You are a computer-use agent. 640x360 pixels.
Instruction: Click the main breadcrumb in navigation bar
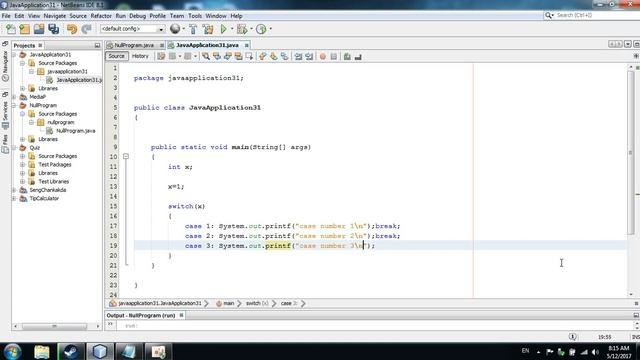click(x=225, y=303)
